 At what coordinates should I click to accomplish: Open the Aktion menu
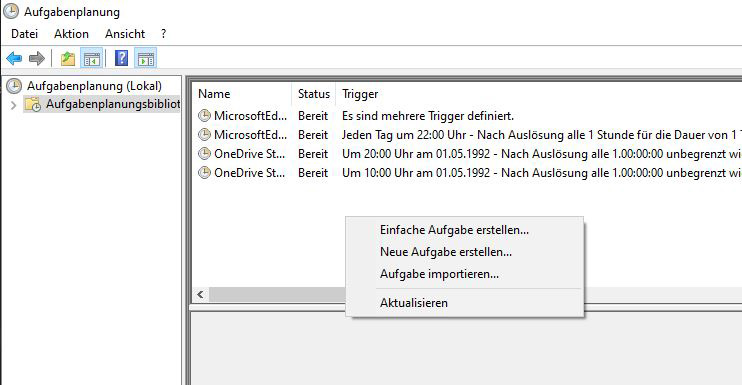(x=71, y=34)
